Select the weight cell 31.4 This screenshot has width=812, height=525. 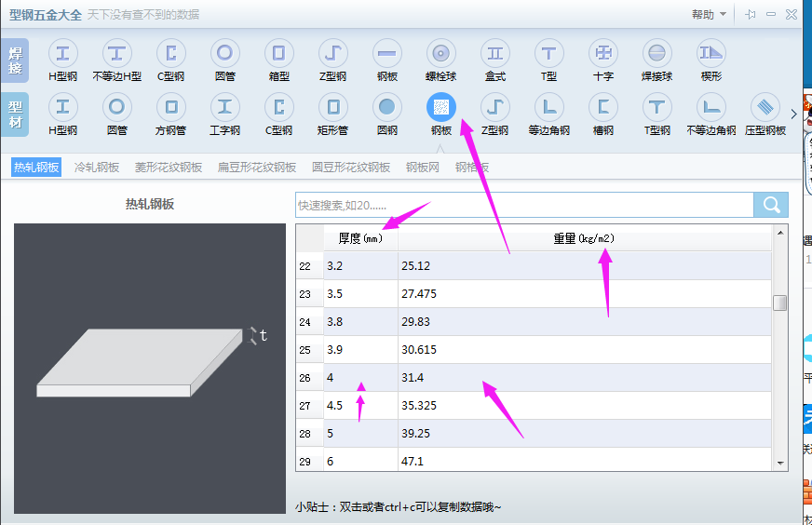click(585, 378)
